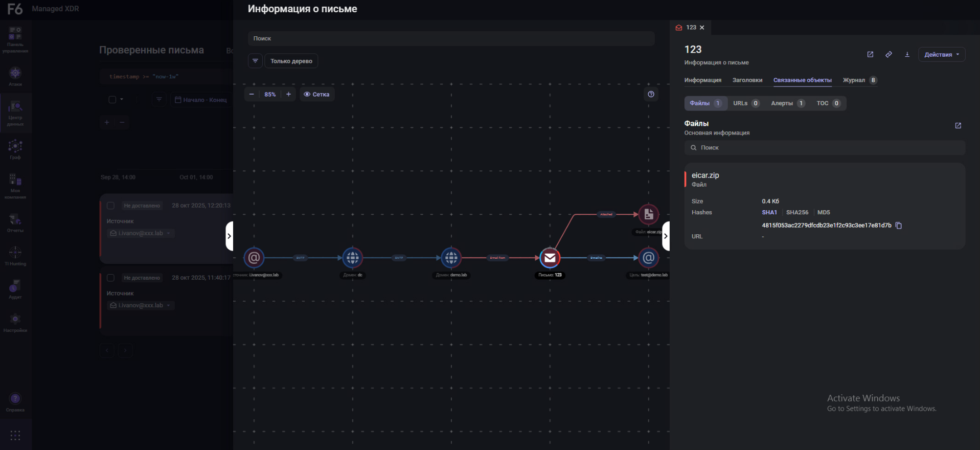
Task: Collapse the right details panel arrow
Action: [x=665, y=236]
